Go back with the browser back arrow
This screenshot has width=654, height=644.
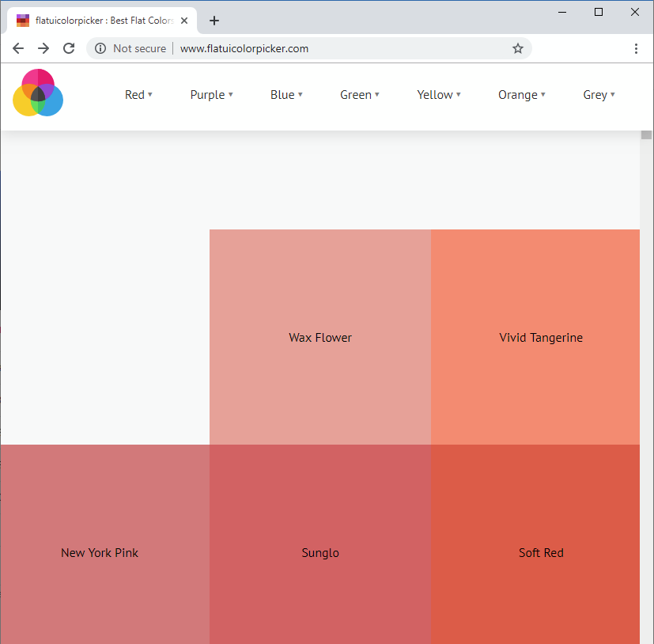[18, 48]
